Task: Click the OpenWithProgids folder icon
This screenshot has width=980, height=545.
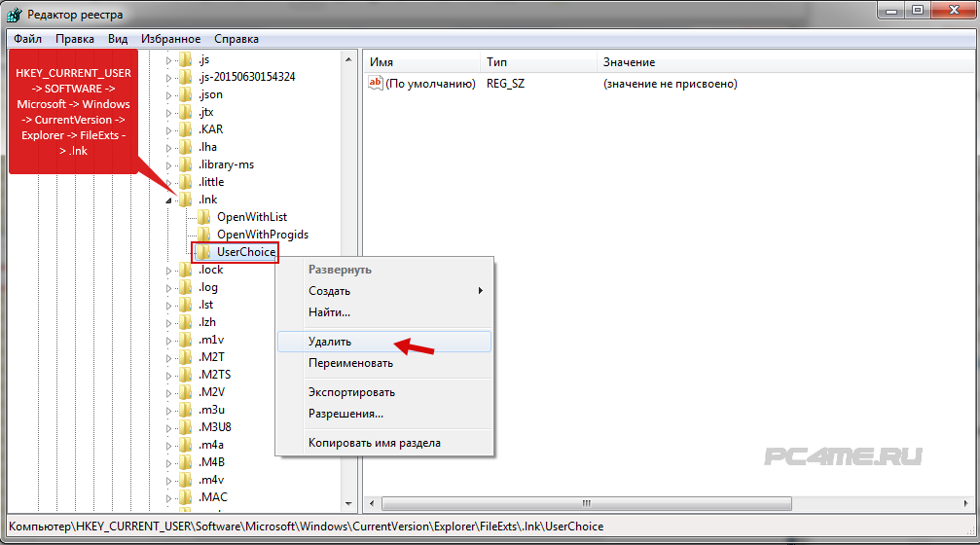Action: click(x=204, y=235)
